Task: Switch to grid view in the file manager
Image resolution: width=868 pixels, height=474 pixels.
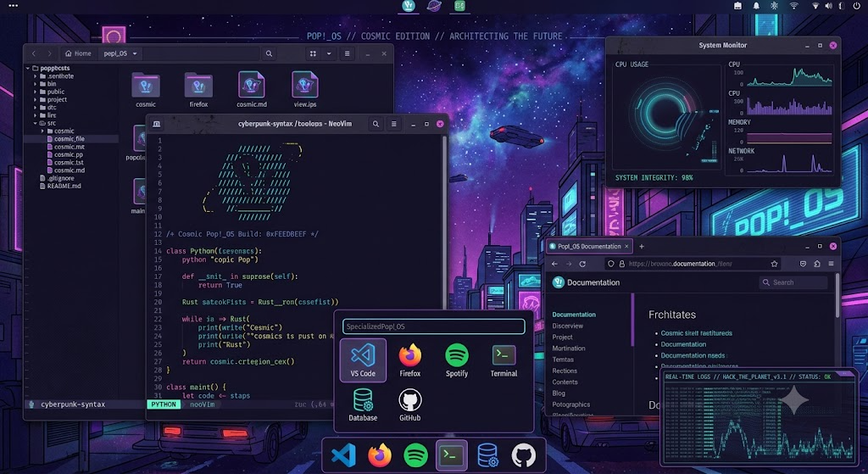Action: click(x=313, y=53)
